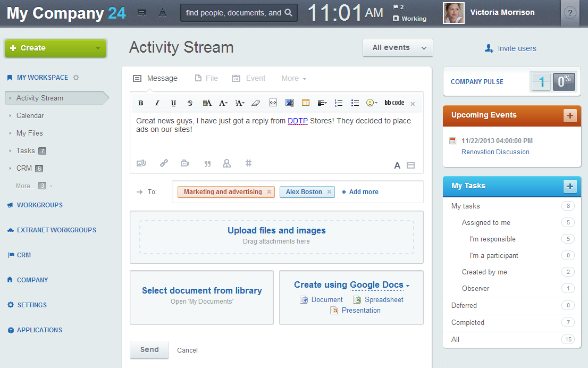
Task: Click the mention person icon
Action: [227, 163]
